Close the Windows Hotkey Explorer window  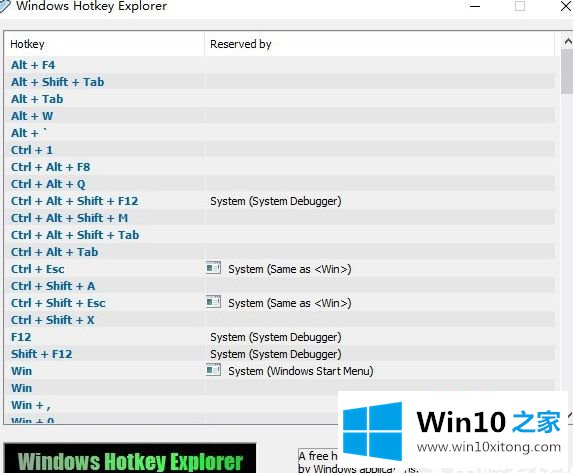tap(565, 7)
